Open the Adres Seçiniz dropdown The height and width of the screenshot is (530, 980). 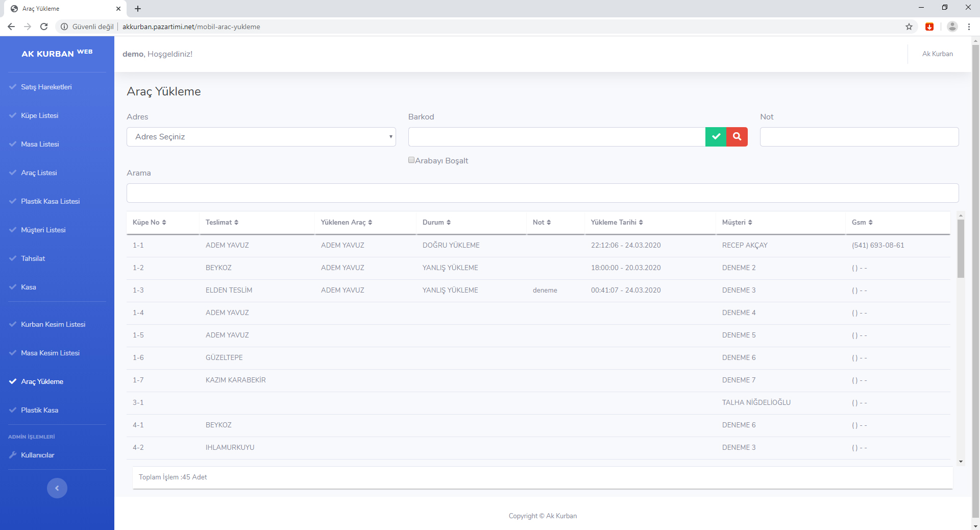click(x=261, y=137)
